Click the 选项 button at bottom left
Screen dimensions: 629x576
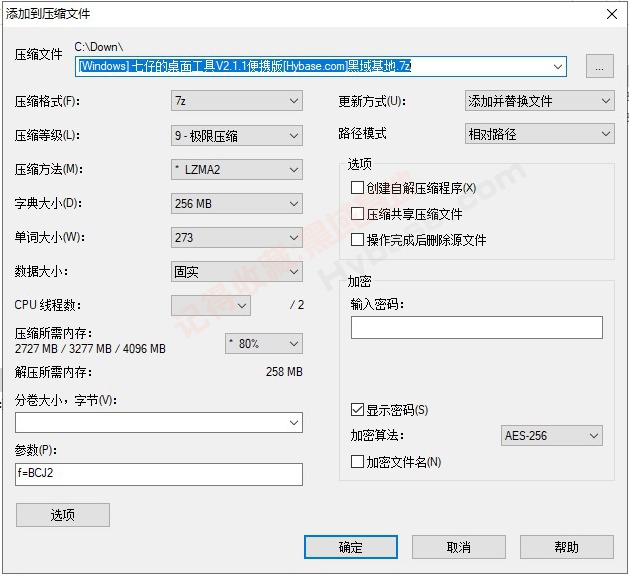click(63, 515)
